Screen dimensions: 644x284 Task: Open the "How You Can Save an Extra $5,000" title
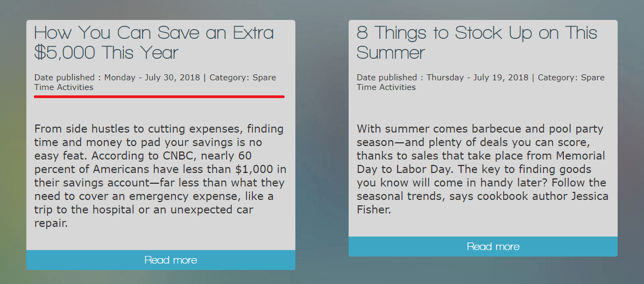tap(154, 43)
